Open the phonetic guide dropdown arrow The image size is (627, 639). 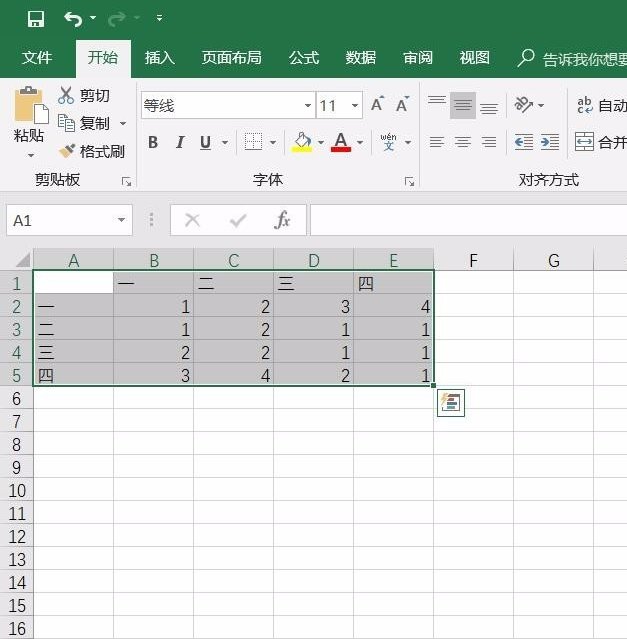click(x=408, y=143)
